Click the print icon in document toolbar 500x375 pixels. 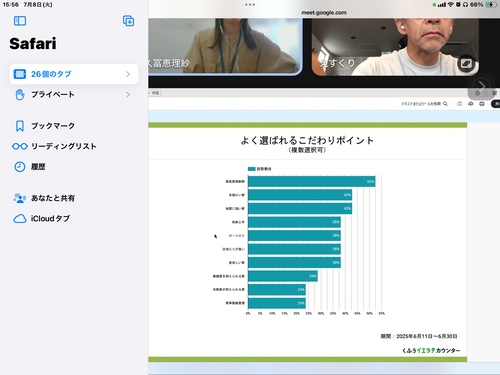point(482,104)
